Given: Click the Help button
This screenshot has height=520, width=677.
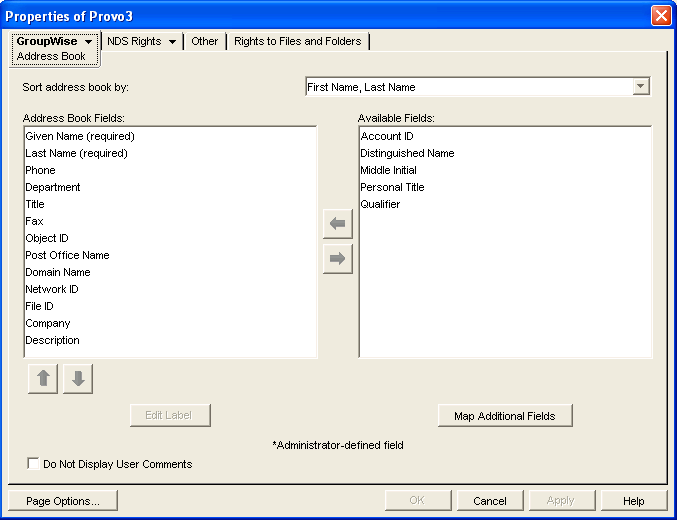Looking at the screenshot, I should (x=633, y=501).
